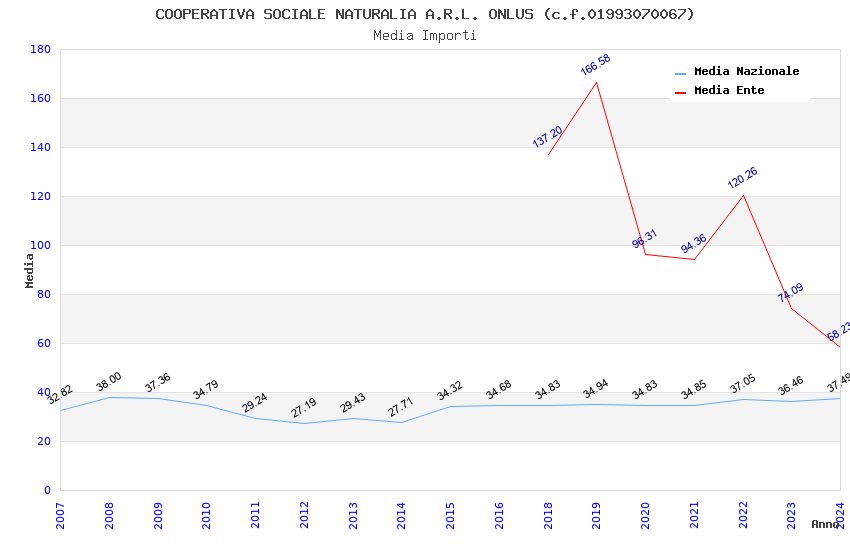Viewport: 850px width, 550px height.
Task: Click the 27.19 data label
Action: 303,408
